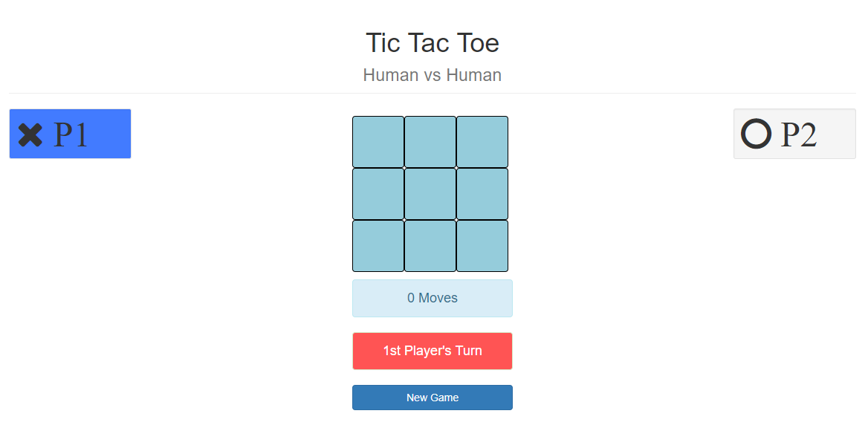The height and width of the screenshot is (428, 868).
Task: Click the 0 Moves counter
Action: pyautogui.click(x=433, y=299)
